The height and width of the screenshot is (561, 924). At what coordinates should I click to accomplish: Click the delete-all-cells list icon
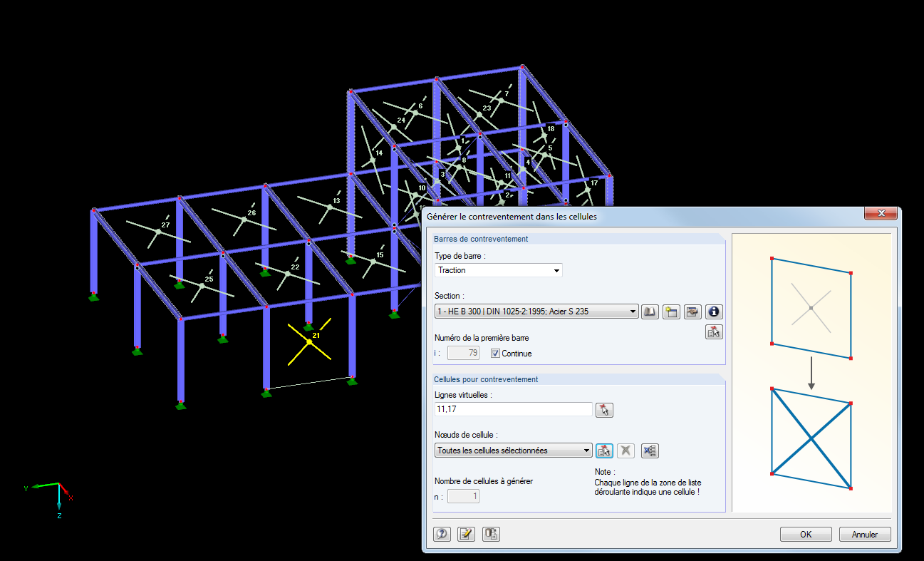tap(649, 451)
